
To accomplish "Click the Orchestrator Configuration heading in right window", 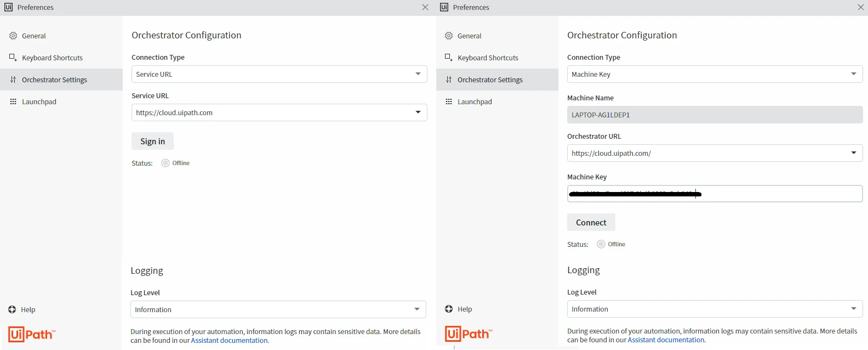I will click(x=622, y=35).
